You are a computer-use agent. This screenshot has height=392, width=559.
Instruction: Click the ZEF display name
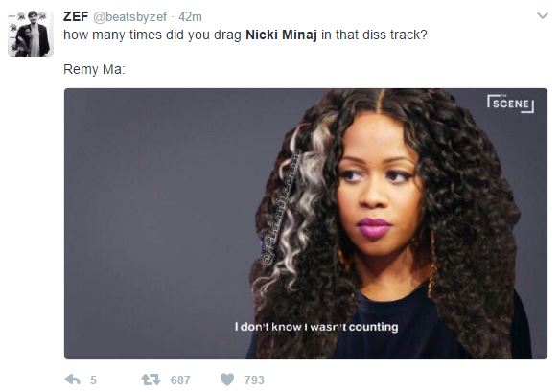click(76, 16)
